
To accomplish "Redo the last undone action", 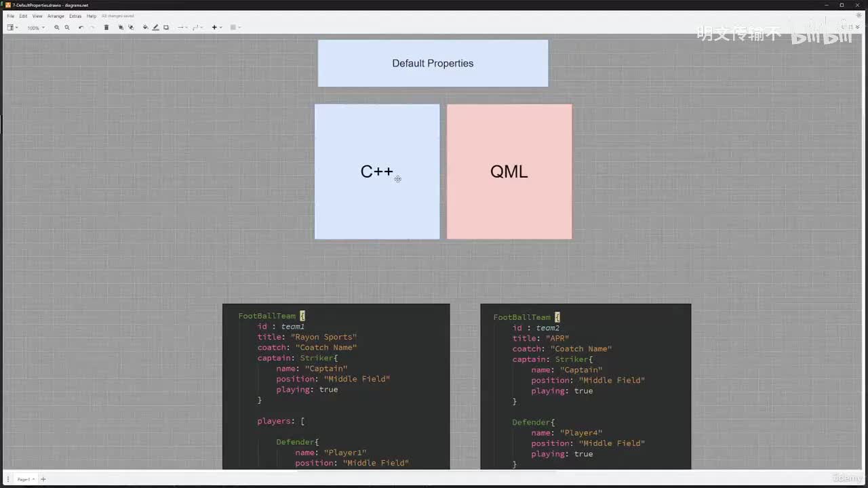I will pos(92,28).
